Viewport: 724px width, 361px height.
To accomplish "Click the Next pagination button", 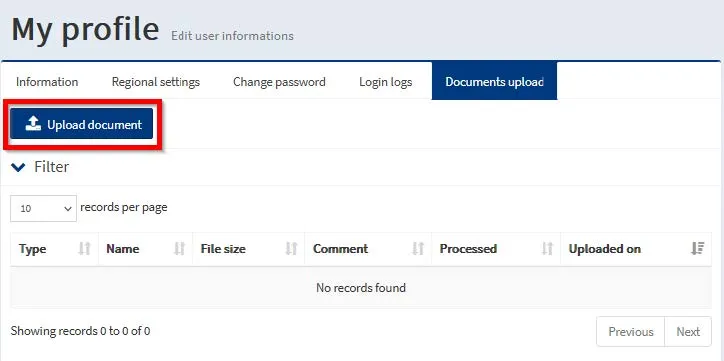I will coord(688,331).
